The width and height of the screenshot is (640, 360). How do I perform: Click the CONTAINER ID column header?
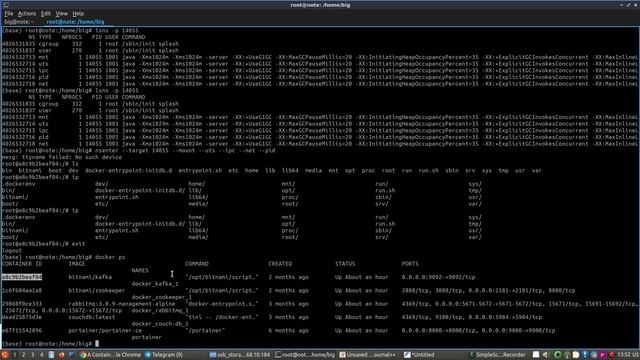pyautogui.click(x=22, y=264)
